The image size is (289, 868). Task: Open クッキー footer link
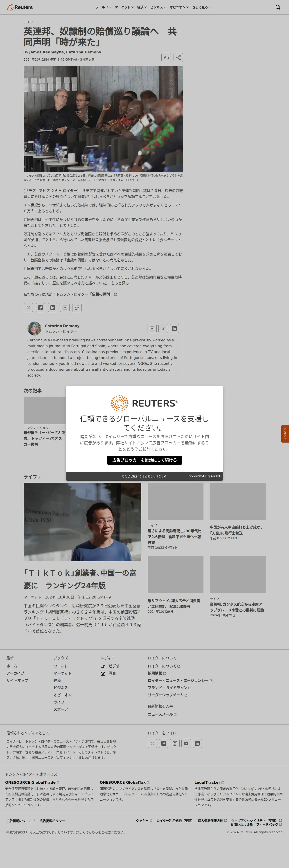tap(144, 820)
